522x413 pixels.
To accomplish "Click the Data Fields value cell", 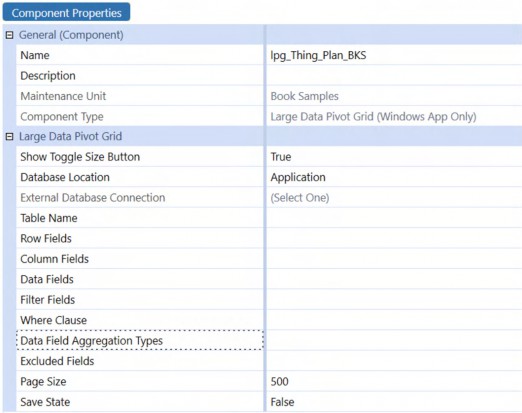I will pyautogui.click(x=394, y=279).
